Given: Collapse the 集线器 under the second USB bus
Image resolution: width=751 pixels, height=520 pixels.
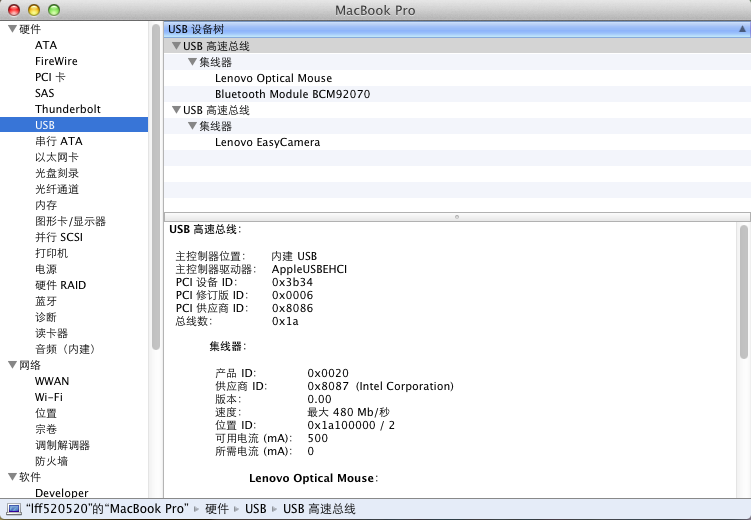Looking at the screenshot, I should [x=192, y=126].
